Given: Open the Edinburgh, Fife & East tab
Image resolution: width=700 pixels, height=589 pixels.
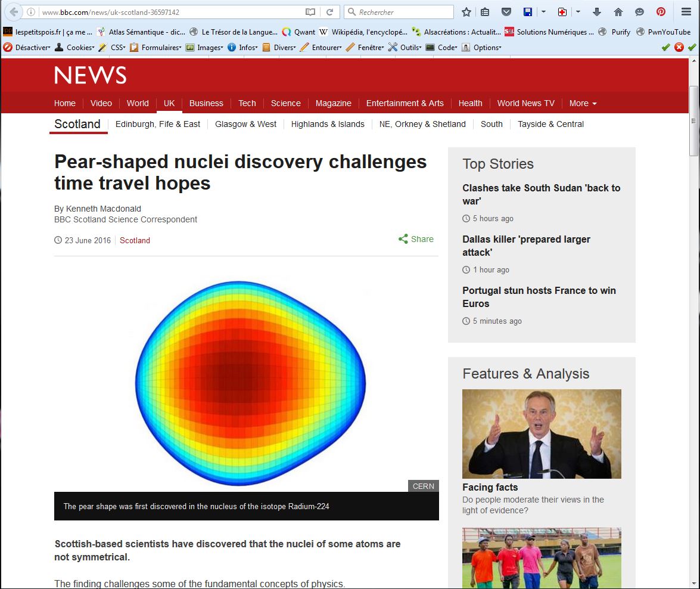Looking at the screenshot, I should point(158,124).
